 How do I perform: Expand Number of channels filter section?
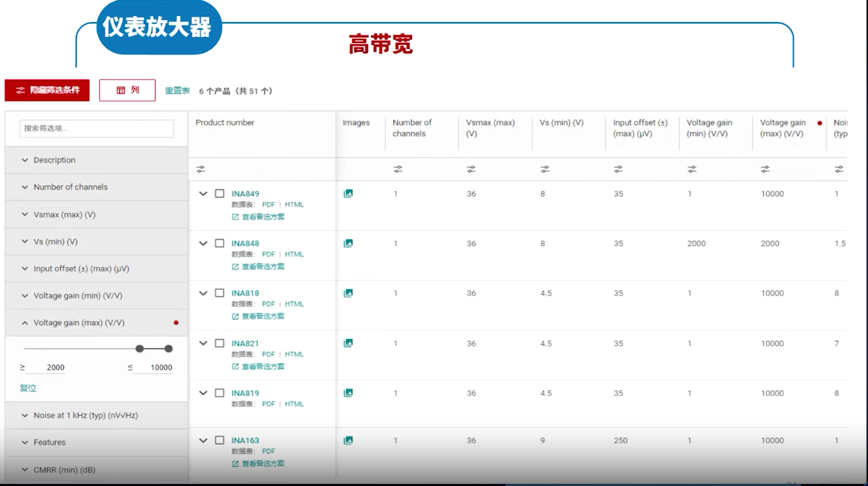[96, 187]
